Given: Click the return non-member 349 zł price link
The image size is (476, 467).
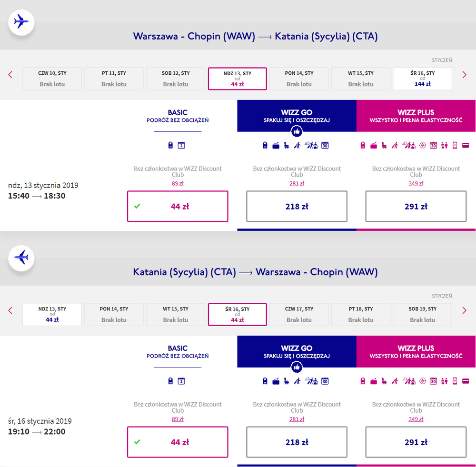Looking at the screenshot, I should [x=416, y=419].
